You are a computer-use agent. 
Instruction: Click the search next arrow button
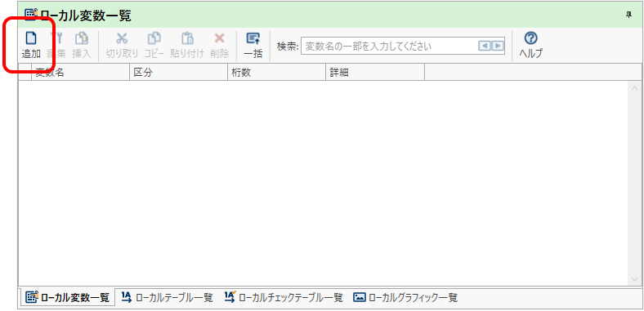[498, 46]
